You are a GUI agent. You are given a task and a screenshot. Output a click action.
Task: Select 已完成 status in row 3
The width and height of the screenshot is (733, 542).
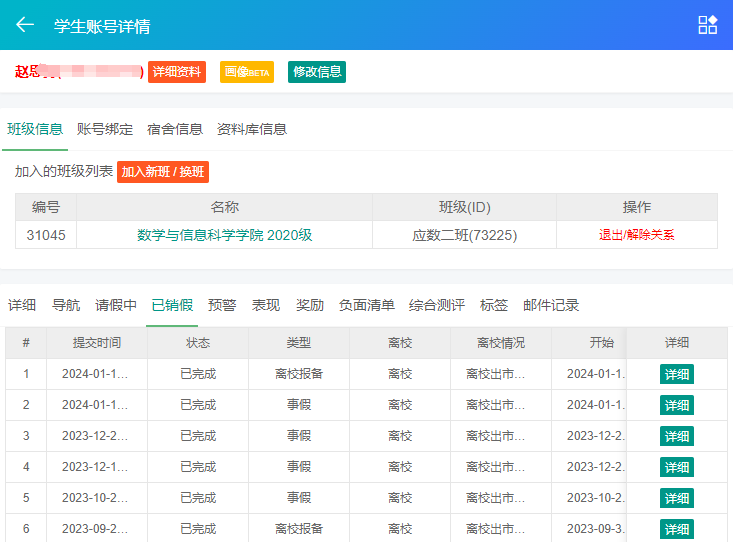click(x=198, y=436)
